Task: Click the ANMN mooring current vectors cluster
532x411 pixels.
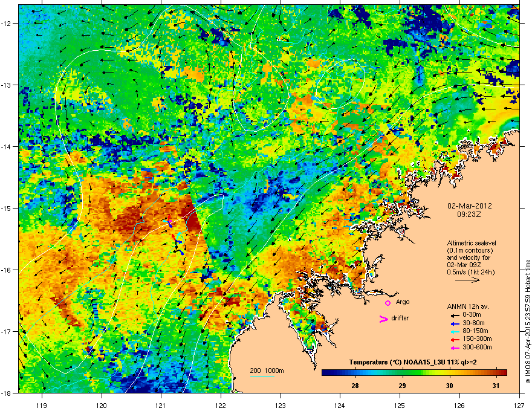Action: click(x=175, y=235)
